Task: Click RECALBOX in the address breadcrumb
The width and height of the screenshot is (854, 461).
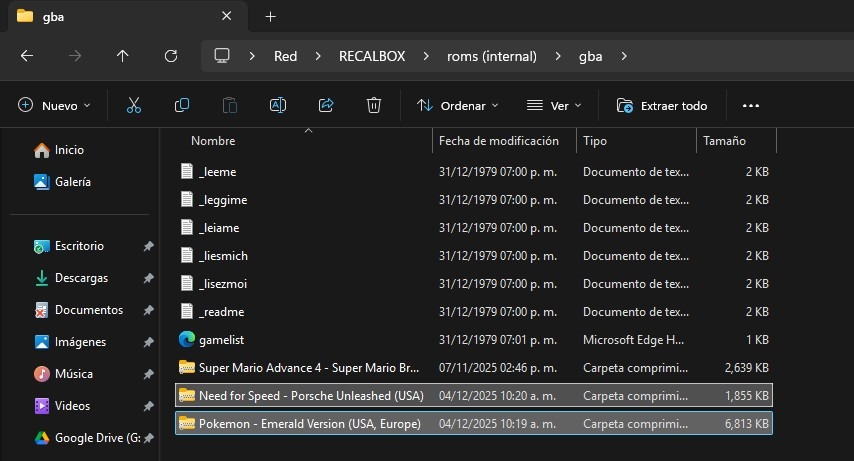Action: [x=372, y=56]
